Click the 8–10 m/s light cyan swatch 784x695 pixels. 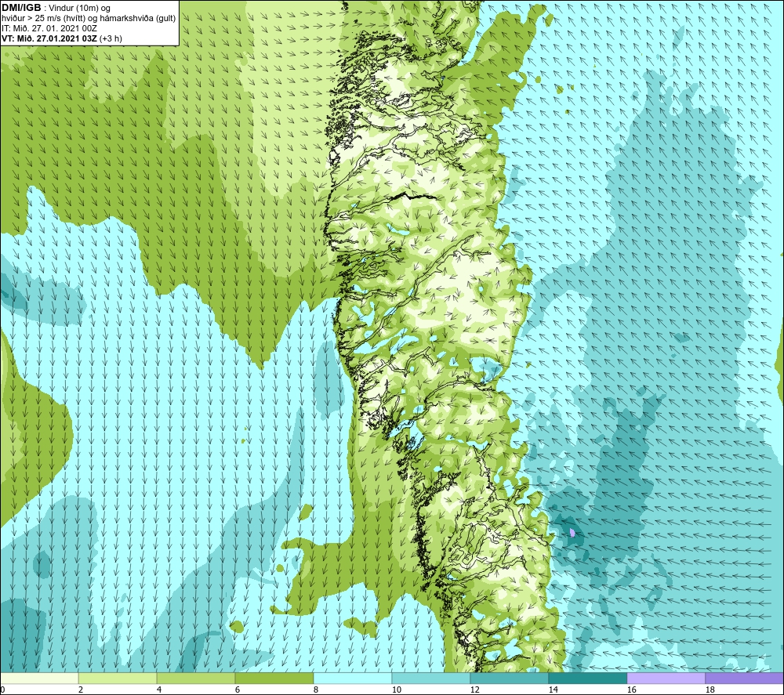pos(353,678)
